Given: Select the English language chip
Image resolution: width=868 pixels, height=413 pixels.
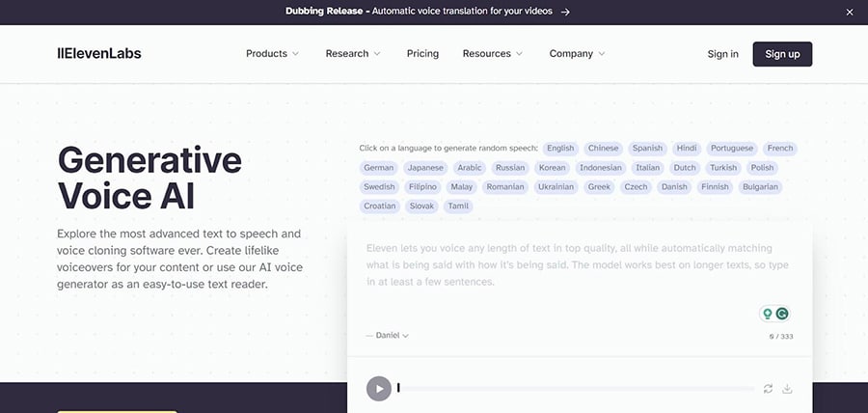Looking at the screenshot, I should coord(560,149).
